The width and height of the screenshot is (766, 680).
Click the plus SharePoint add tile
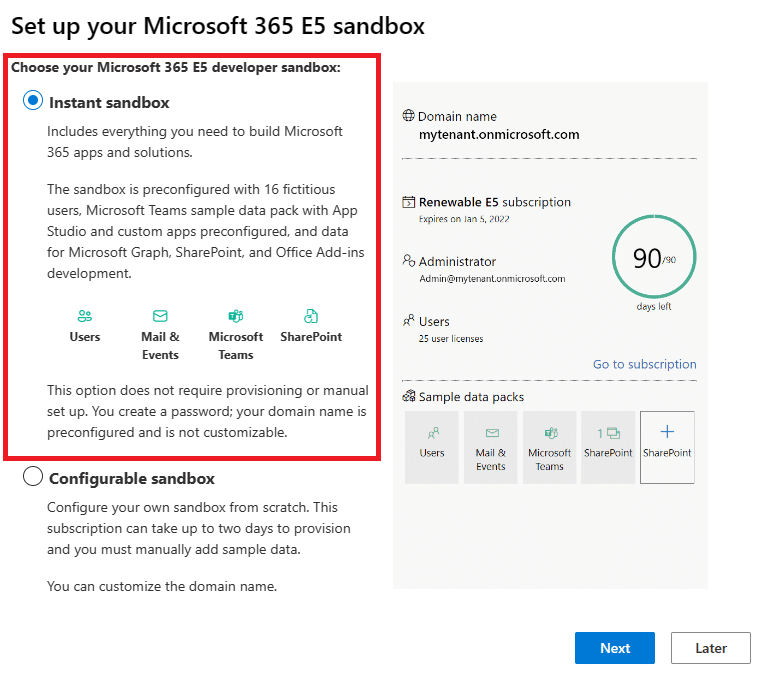tap(667, 447)
